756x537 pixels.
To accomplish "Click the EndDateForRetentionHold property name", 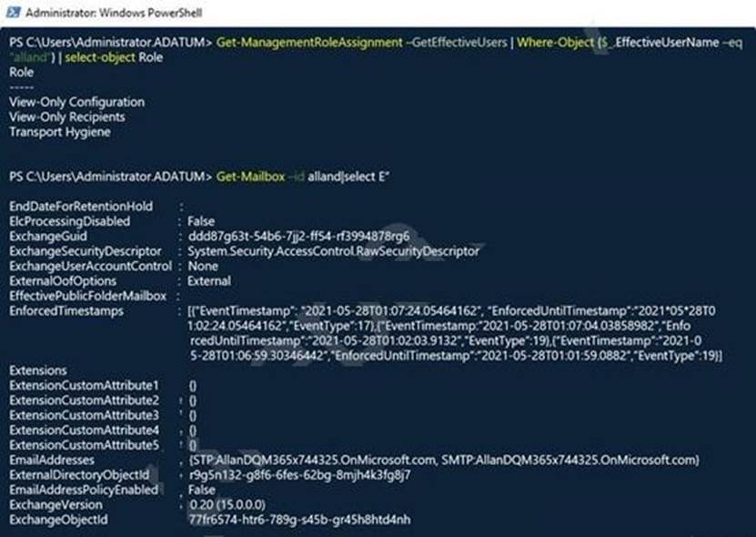I will point(80,207).
